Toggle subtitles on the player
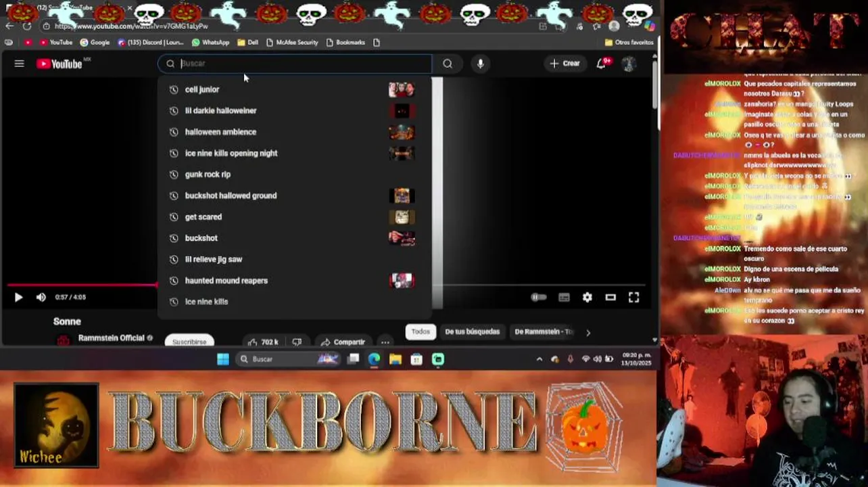Screen dimensions: 868x487 564,297
